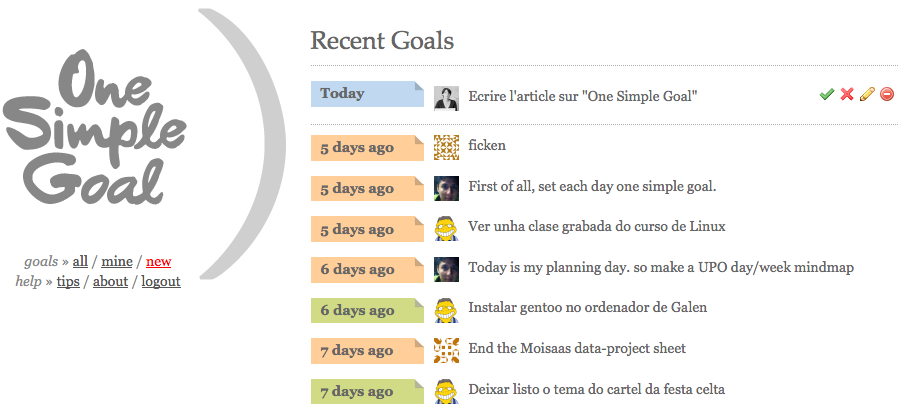Click the avatar photo beside the Ecrire l'article goal
The image size is (905, 416).
click(446, 98)
